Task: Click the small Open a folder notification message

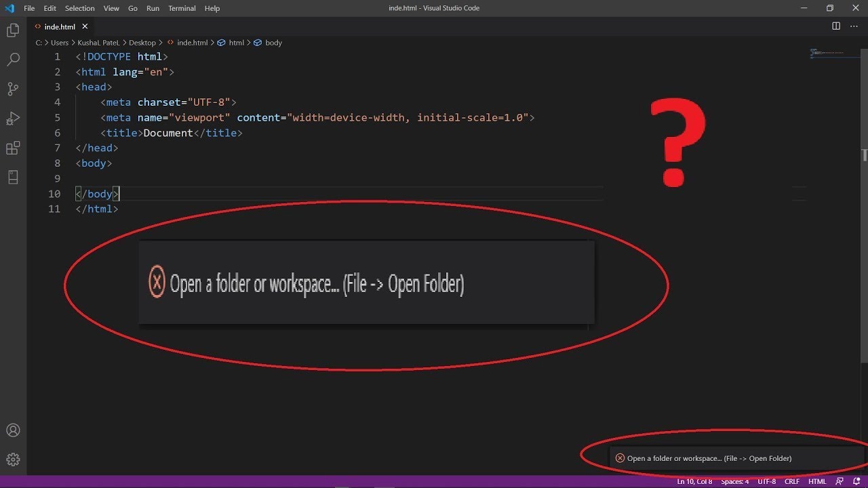Action: point(709,458)
